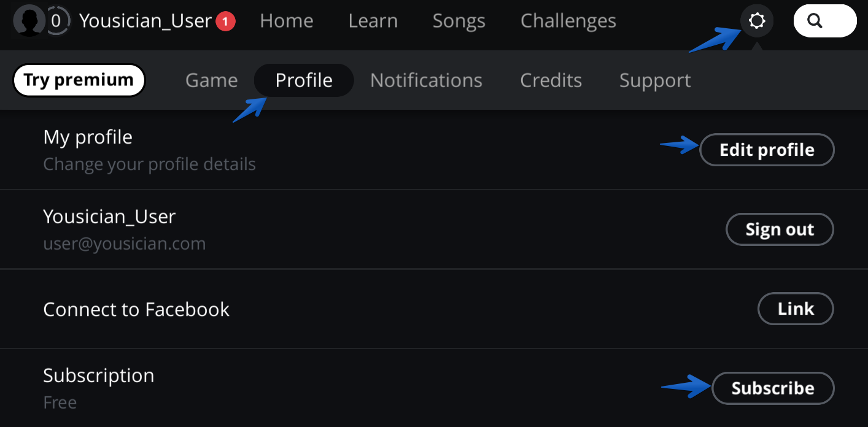Open settings via the gear icon

click(757, 21)
